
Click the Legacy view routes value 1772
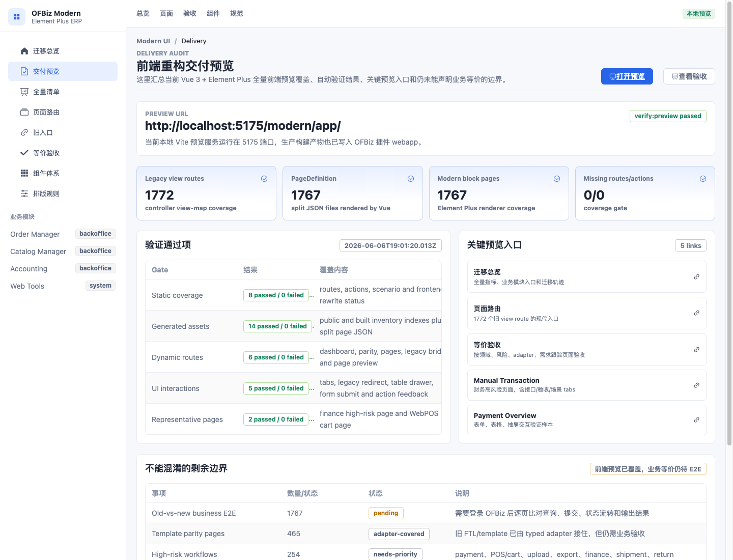(x=159, y=195)
